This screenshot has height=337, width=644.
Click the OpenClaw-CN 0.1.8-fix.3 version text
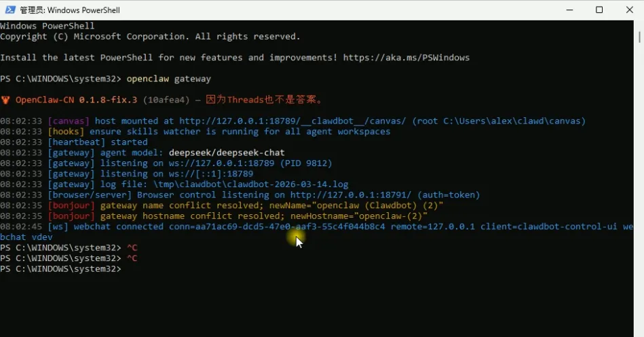tap(77, 100)
